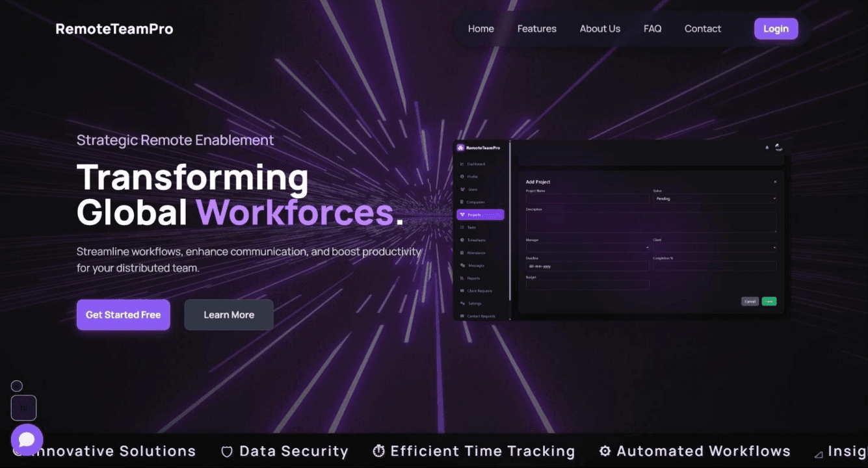Click the notification bell in the dashboard preview
The width and height of the screenshot is (868, 468).
[x=767, y=148]
